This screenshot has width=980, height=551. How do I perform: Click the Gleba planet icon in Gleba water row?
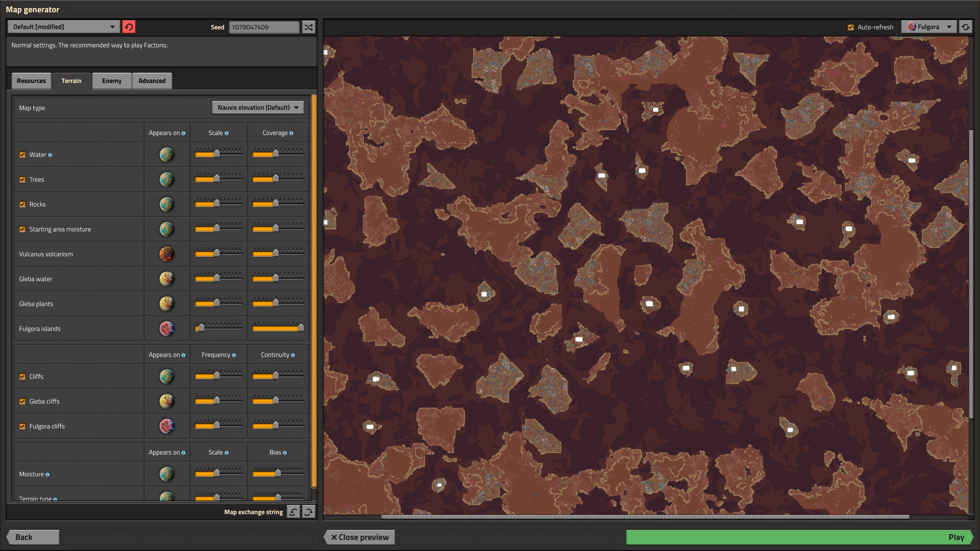pyautogui.click(x=167, y=279)
